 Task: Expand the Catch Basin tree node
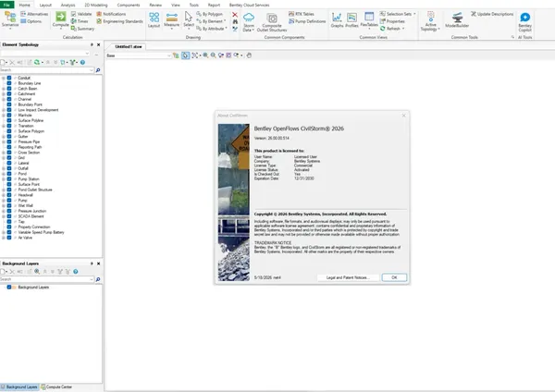pyautogui.click(x=4, y=89)
